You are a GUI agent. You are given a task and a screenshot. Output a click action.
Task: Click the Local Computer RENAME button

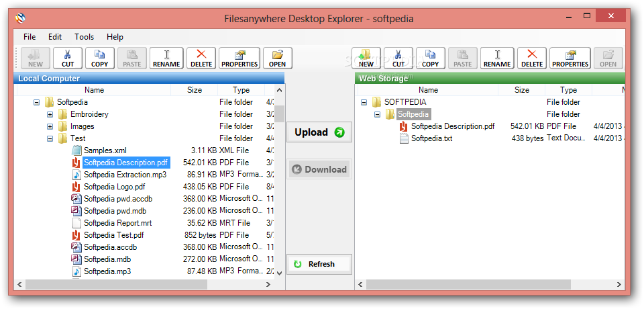(166, 58)
